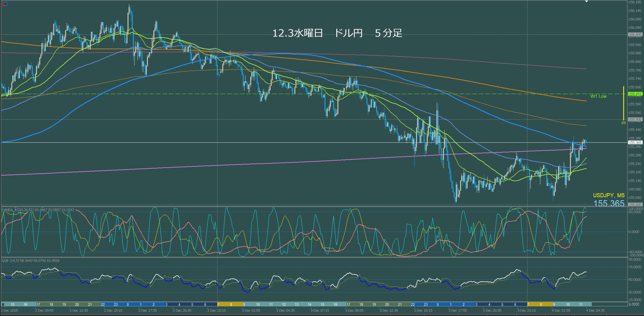Select the white 155.365 current price tag

635,143
